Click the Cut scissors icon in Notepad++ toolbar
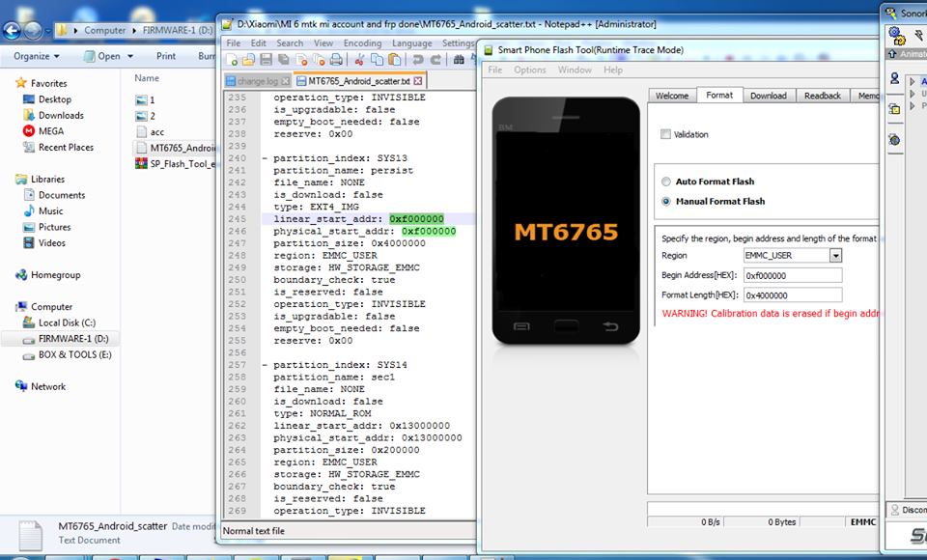927x560 pixels. [359, 59]
